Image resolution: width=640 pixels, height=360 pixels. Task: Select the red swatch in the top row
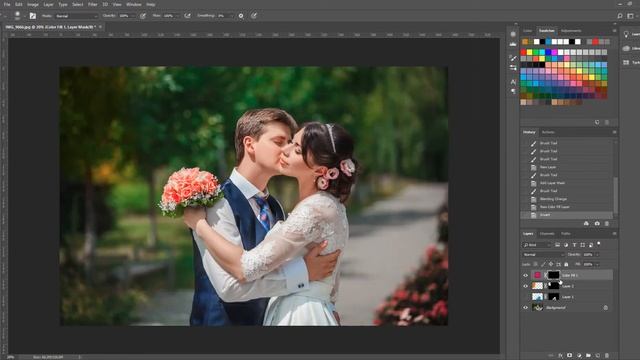[x=595, y=42]
